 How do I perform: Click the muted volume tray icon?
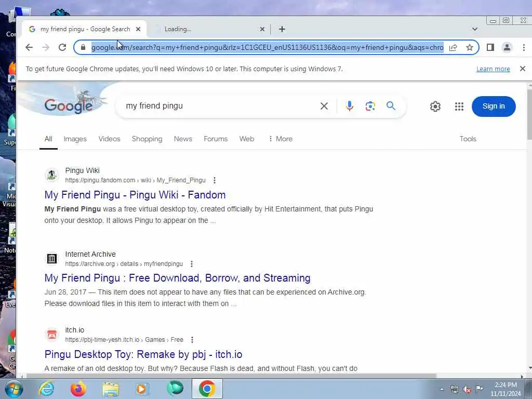[467, 390]
